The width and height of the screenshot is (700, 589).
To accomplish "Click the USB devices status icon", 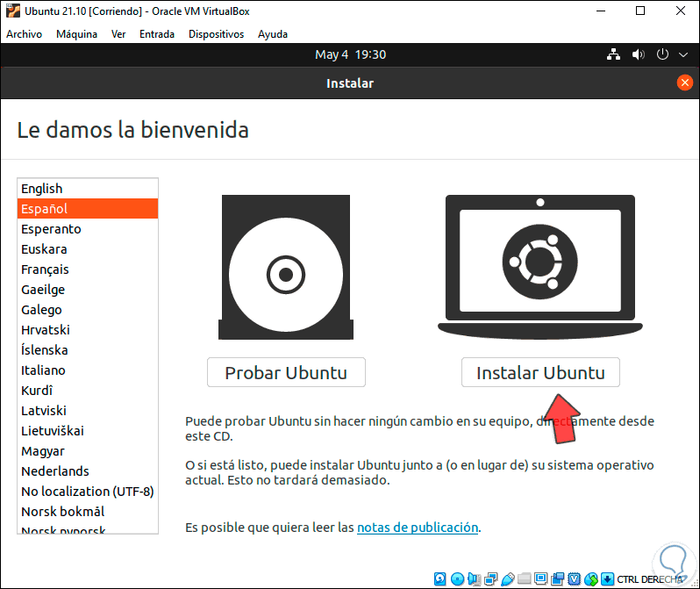I will tap(508, 579).
